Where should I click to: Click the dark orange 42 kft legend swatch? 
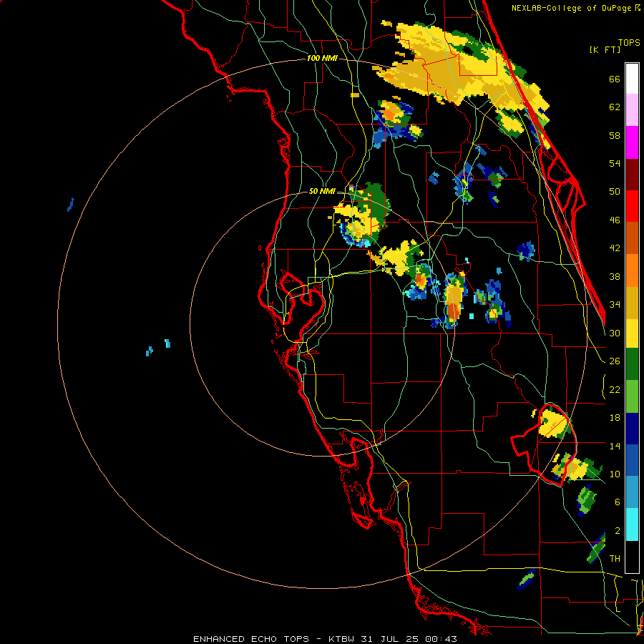coord(632,238)
